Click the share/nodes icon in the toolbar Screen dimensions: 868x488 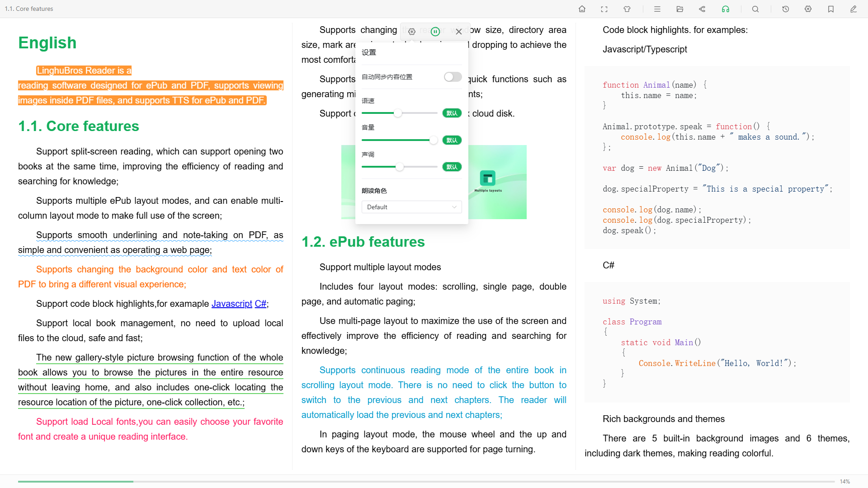point(702,9)
